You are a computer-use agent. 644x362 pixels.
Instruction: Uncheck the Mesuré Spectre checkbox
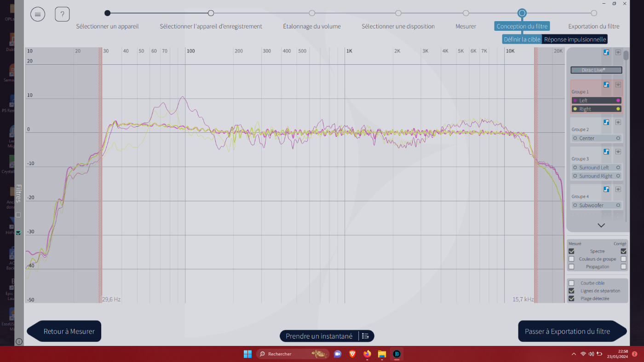point(571,251)
